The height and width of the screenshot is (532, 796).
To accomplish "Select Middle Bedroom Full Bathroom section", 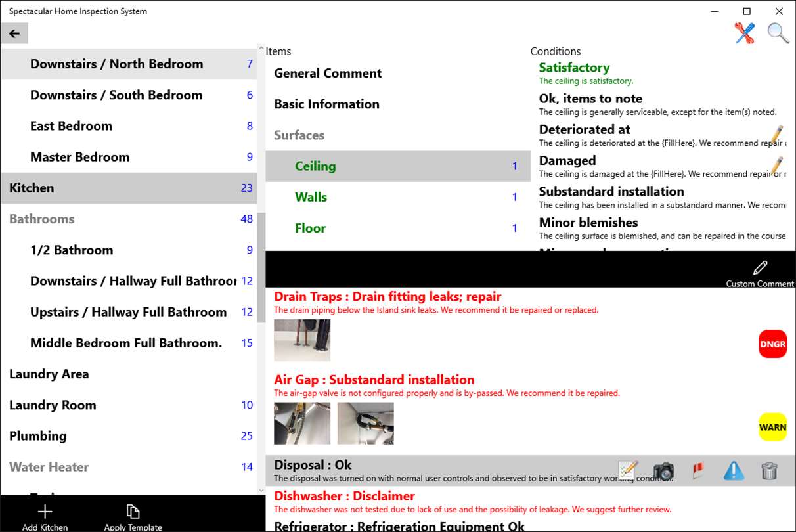I will click(129, 343).
